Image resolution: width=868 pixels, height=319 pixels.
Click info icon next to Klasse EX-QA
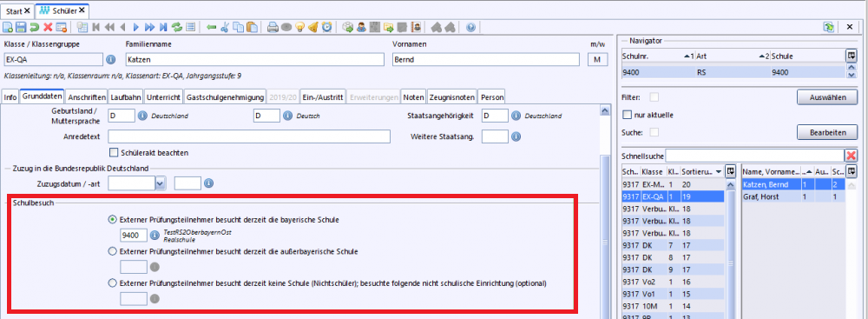pyautogui.click(x=110, y=59)
